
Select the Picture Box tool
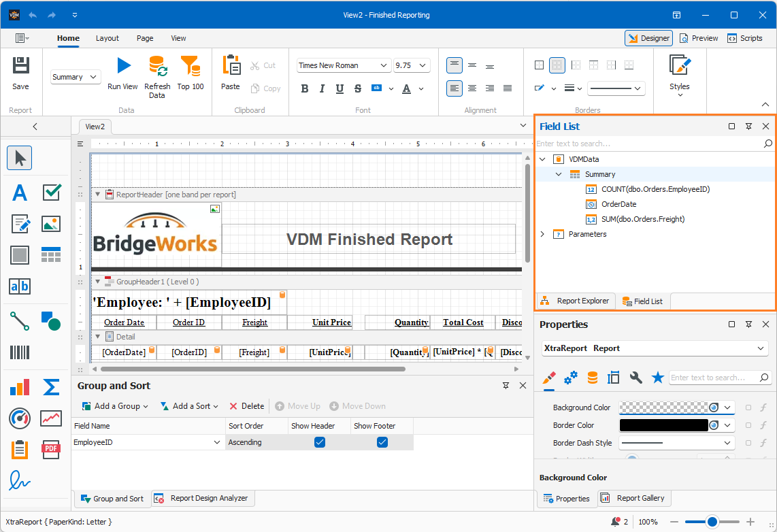51,224
